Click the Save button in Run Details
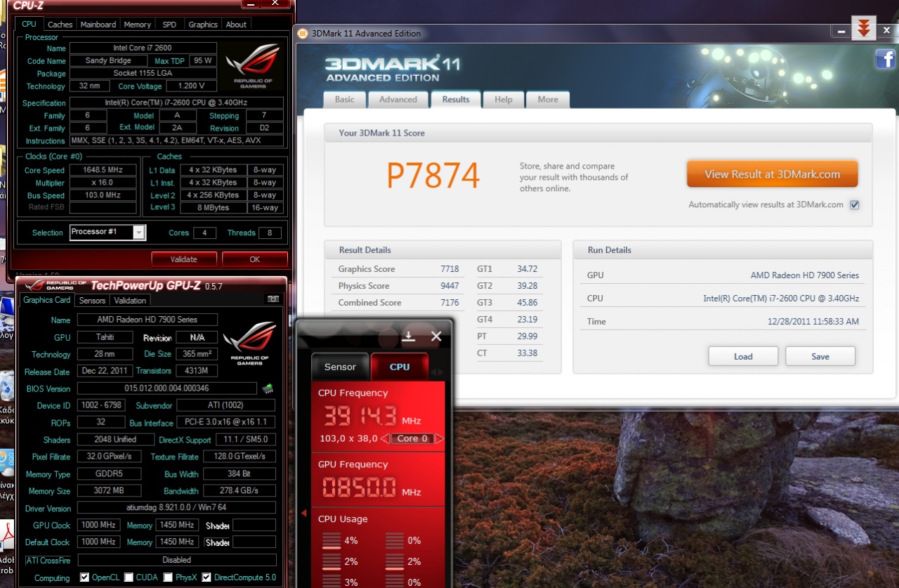This screenshot has width=899, height=588. 820,356
